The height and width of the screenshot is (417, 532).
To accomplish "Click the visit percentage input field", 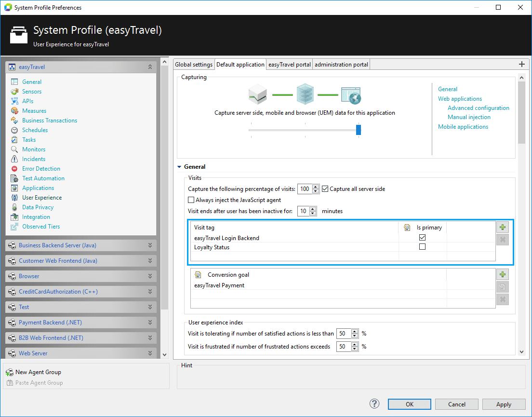I will click(305, 189).
